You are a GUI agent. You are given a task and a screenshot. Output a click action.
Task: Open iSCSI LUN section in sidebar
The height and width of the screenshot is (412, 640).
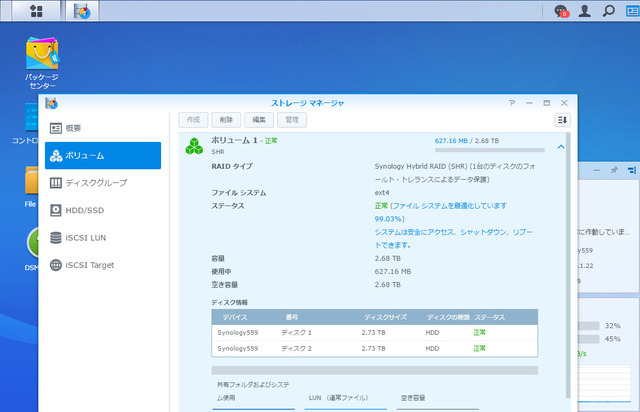point(103,238)
